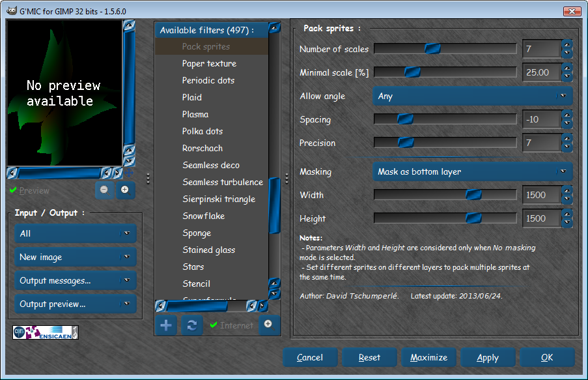Select the Pack sprites filter
Screen dimensions: 588x380
[212, 46]
